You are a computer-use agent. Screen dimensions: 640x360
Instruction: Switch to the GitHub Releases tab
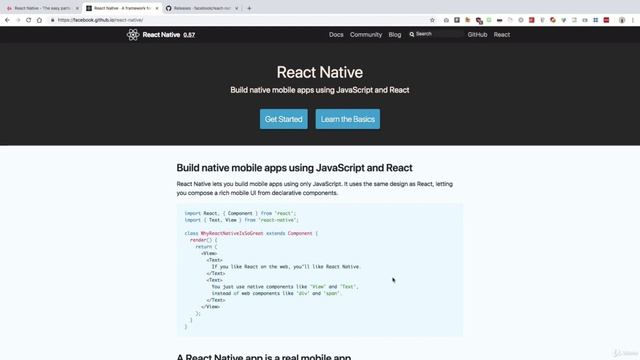point(202,8)
